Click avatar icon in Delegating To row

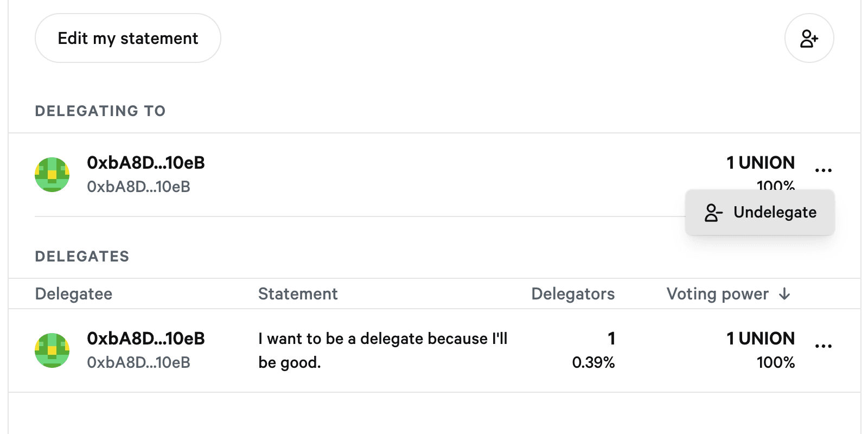[52, 175]
